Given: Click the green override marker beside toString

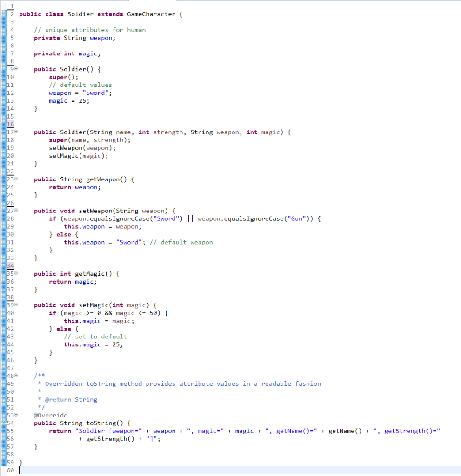Looking at the screenshot, I should pos(3,423).
